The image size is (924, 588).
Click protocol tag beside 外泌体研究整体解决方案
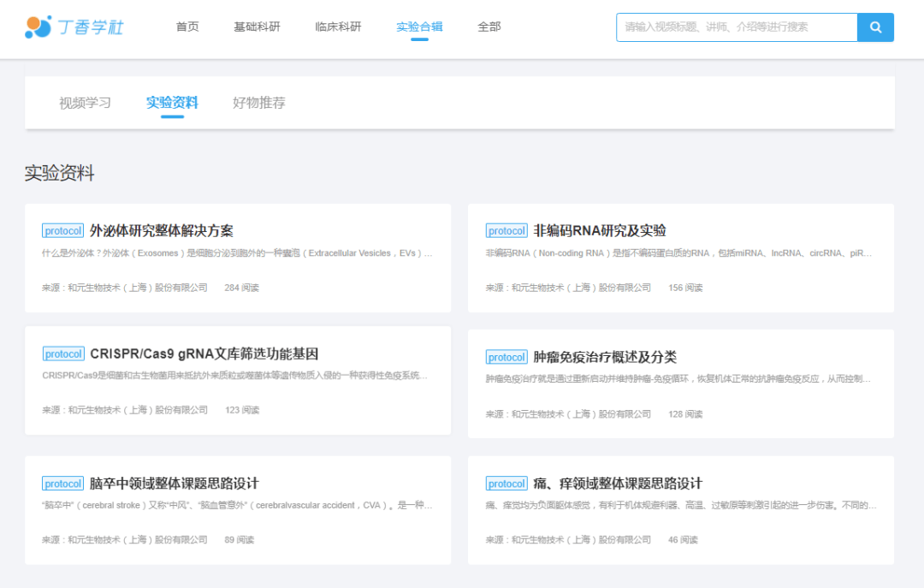coord(62,231)
